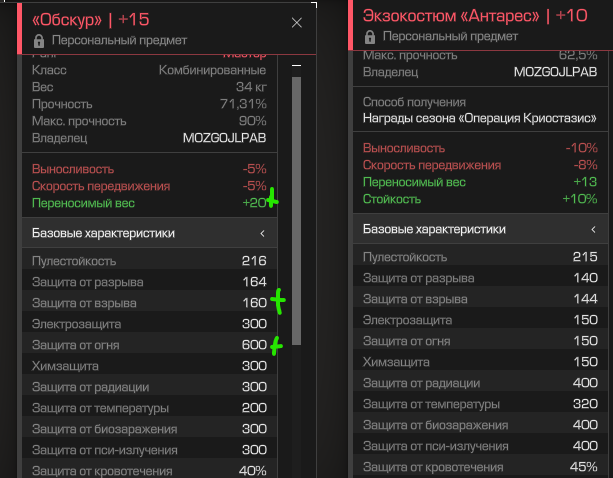The image size is (613, 478).
Task: Click Персональный предмет label in «Обскур» panel
Action: 119,40
